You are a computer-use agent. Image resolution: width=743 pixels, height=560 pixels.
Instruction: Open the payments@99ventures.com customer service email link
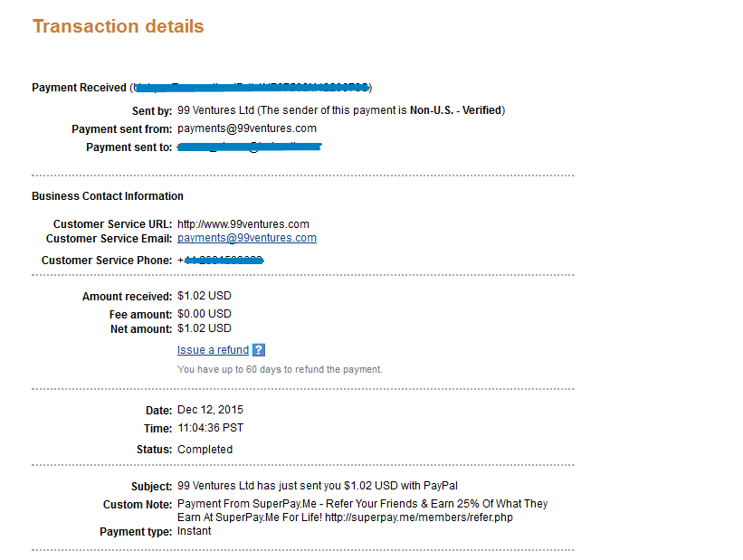[247, 238]
